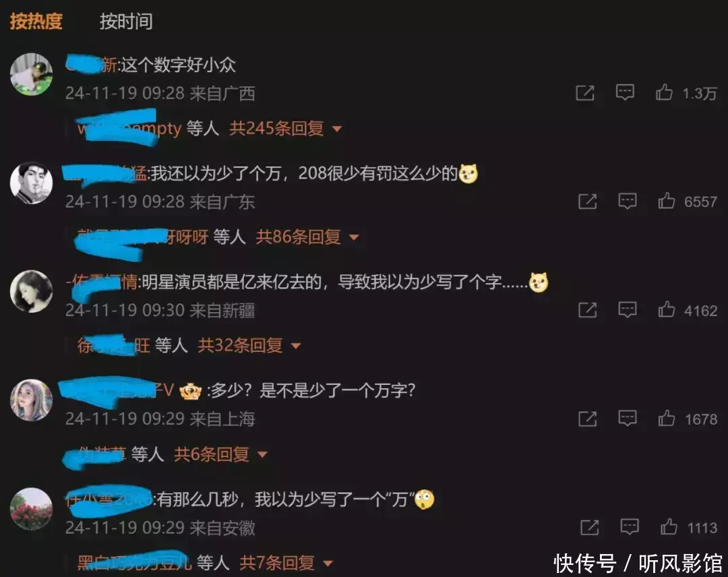Switch to the 按时间 sorting tab
Viewport: 728px width, 577px height.
point(126,22)
